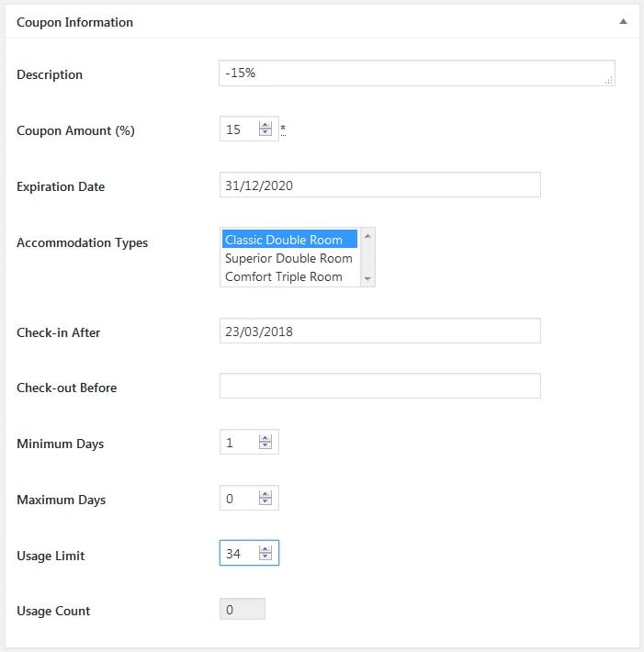Viewport: 644px width, 652px height.
Task: Click the Description text field
Action: click(415, 73)
